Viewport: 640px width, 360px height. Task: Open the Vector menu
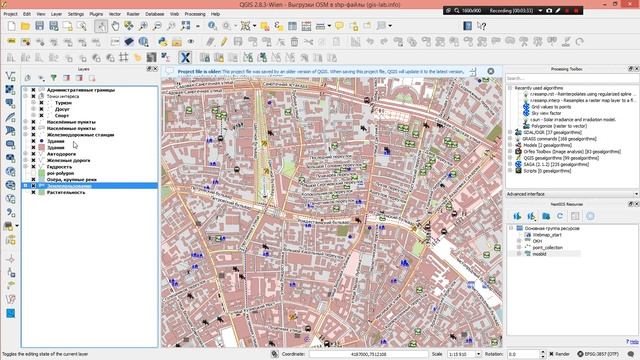(x=115, y=14)
